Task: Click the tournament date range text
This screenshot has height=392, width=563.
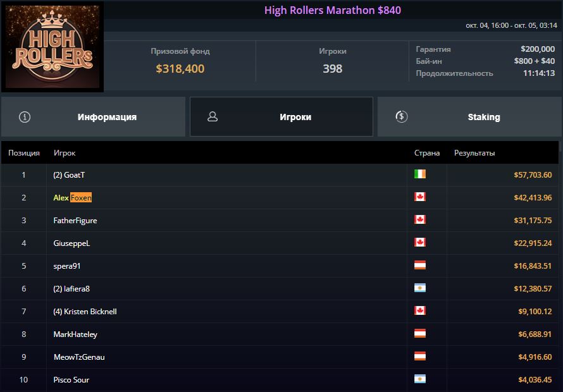Action: point(511,25)
